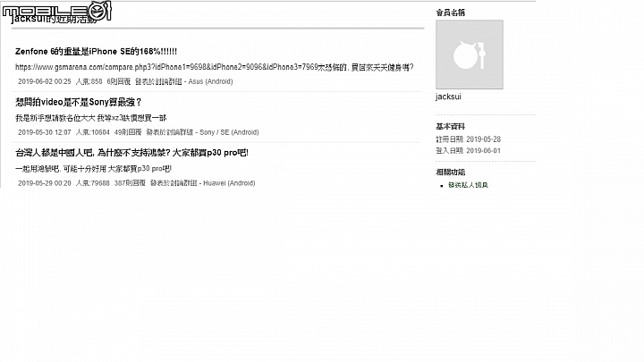Open the Asus (Android) forum group link
The height and width of the screenshot is (362, 644).
(x=211, y=81)
